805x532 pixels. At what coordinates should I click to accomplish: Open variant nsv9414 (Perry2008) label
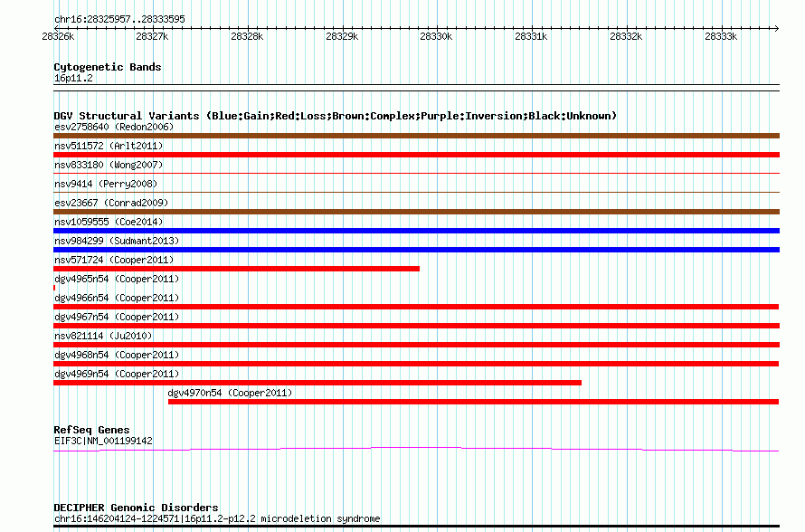coord(106,184)
